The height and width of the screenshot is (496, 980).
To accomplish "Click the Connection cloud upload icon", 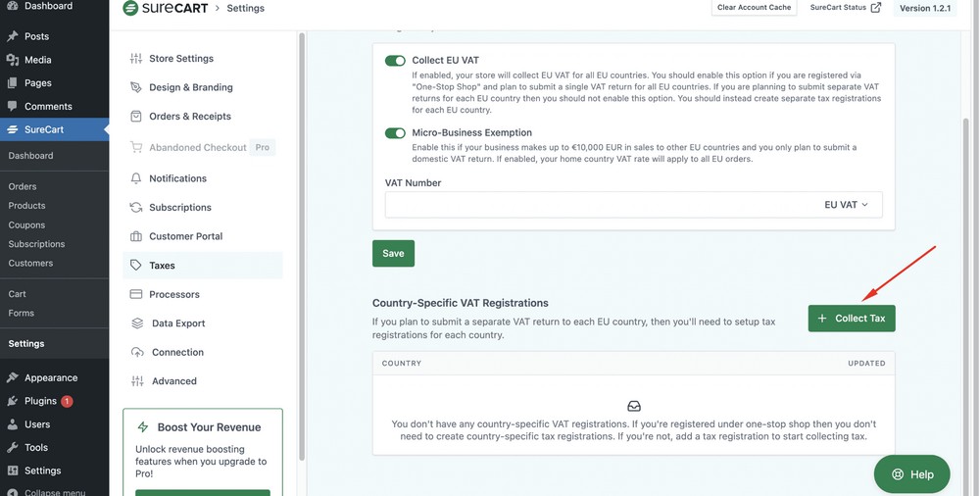I will (136, 352).
